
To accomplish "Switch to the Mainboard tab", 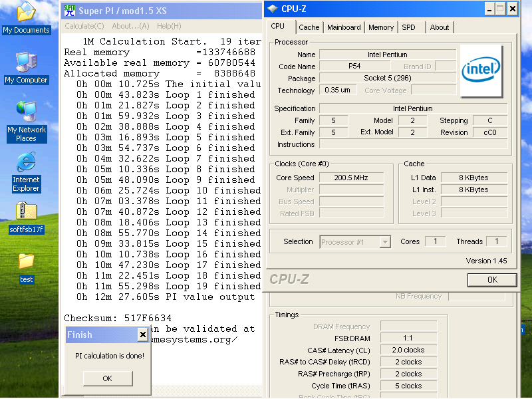I will coord(344,27).
